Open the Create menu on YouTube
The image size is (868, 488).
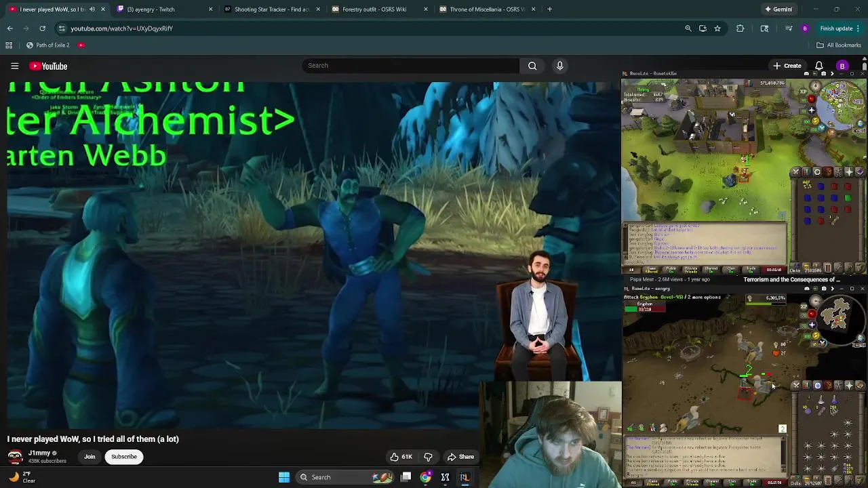(x=787, y=66)
